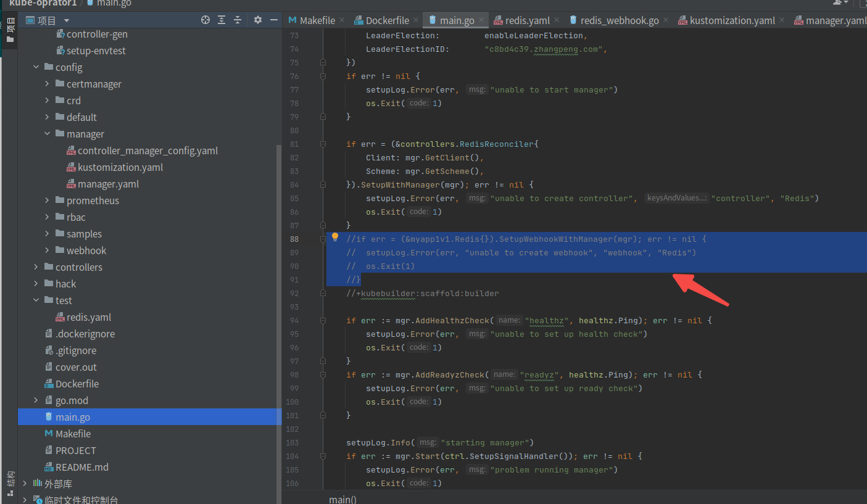Click the controller_manager_config.yaml YAML icon
867x504 pixels.
tap(71, 151)
